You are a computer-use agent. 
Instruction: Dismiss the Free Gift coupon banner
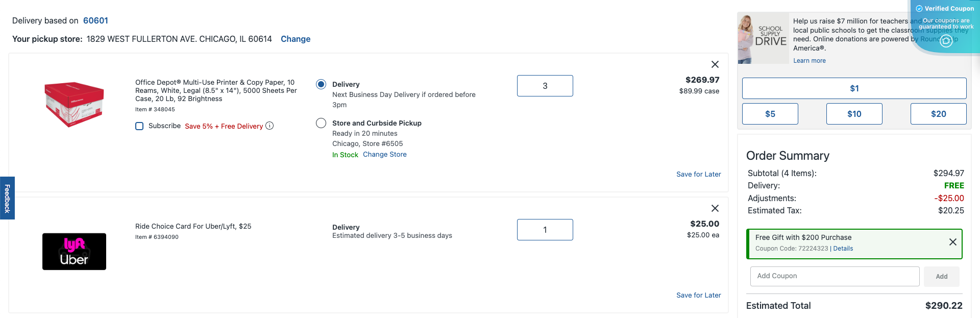(x=952, y=242)
